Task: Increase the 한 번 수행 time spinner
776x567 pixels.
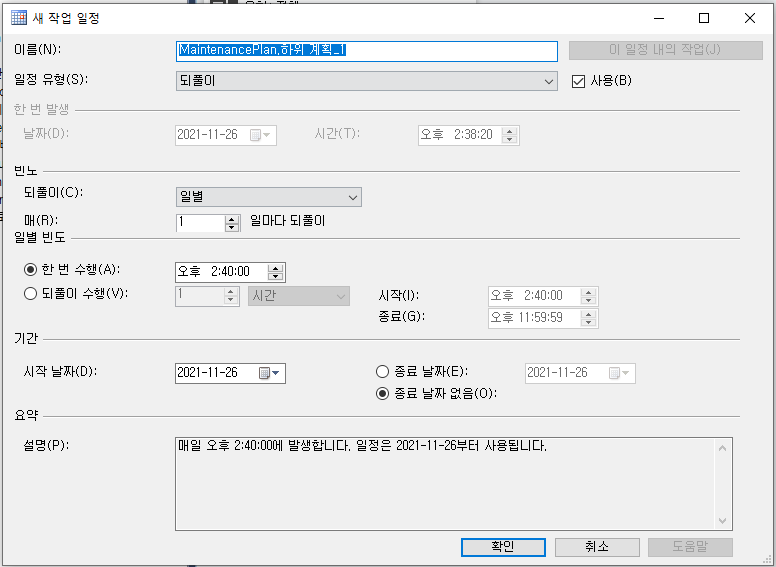Action: click(x=275, y=268)
